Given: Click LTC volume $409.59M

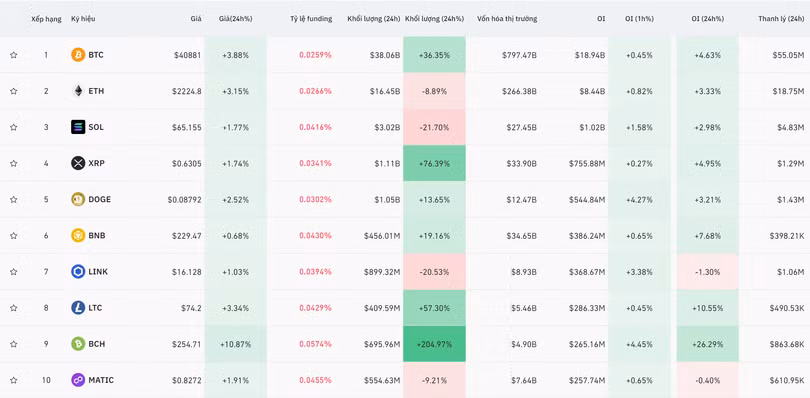Looking at the screenshot, I should tap(382, 308).
